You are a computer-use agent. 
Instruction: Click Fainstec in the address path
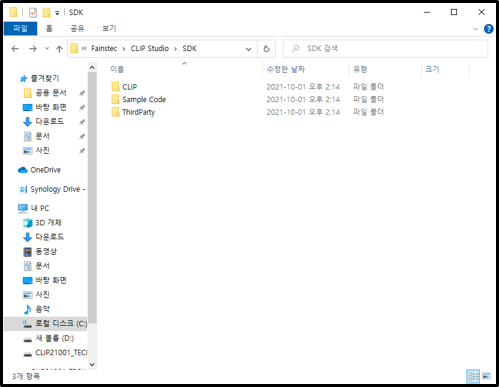coord(104,49)
